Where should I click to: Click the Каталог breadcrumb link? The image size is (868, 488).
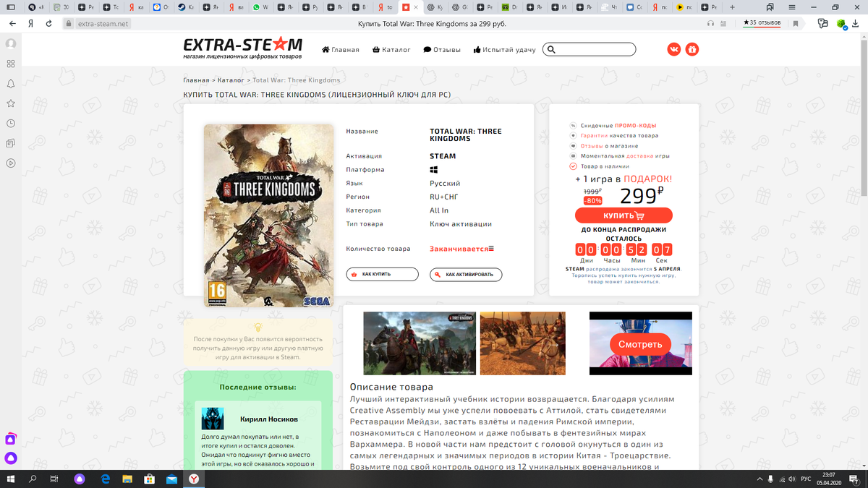pyautogui.click(x=231, y=80)
